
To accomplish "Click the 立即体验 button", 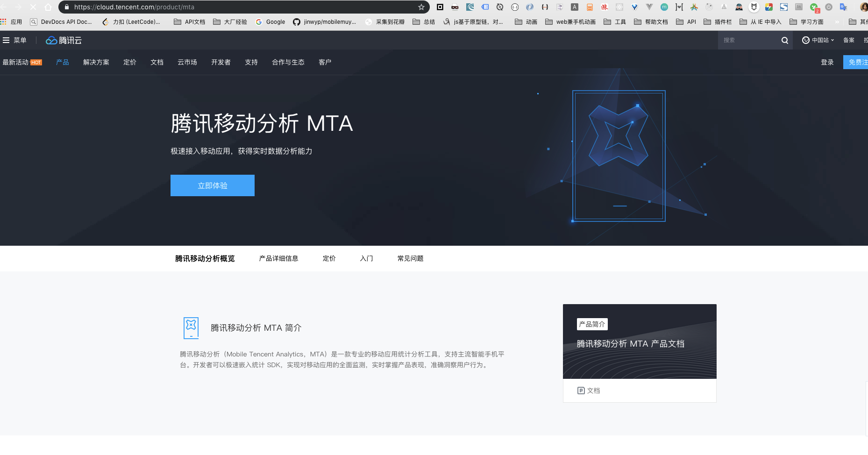I will 213,185.
